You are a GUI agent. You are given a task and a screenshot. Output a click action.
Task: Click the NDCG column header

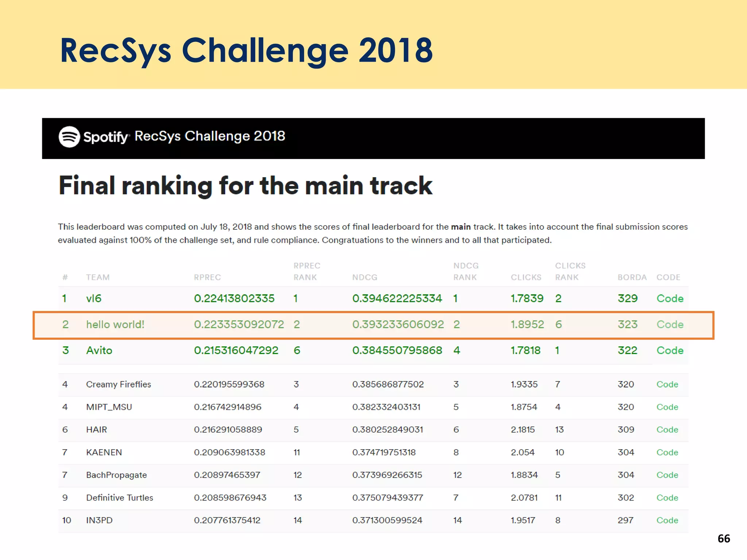click(364, 277)
